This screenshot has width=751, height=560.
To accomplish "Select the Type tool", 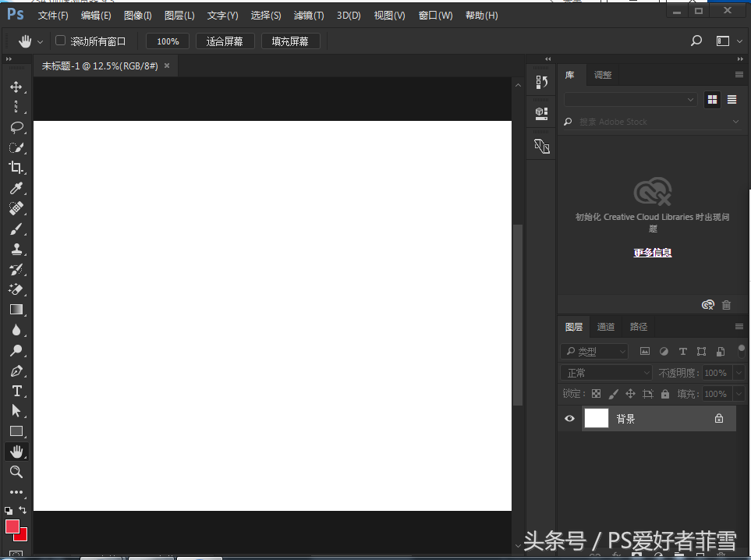I will tap(16, 391).
